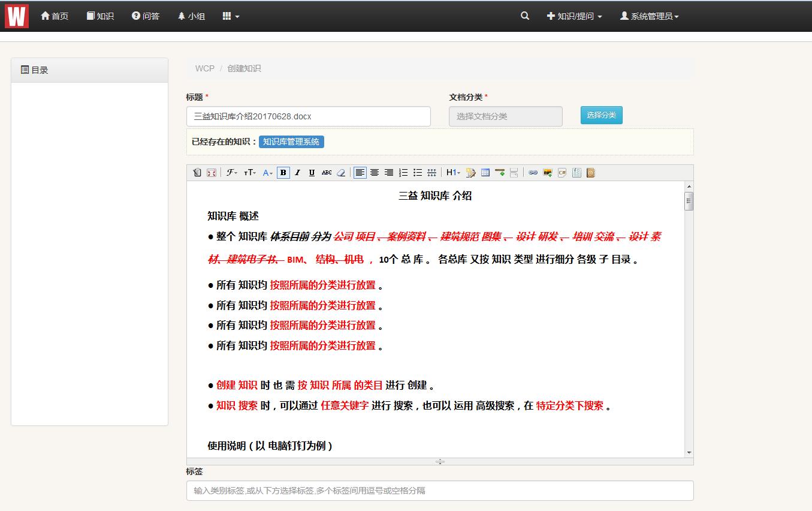Insert a bulleted list
Screen dimensions: 812x511
point(418,173)
